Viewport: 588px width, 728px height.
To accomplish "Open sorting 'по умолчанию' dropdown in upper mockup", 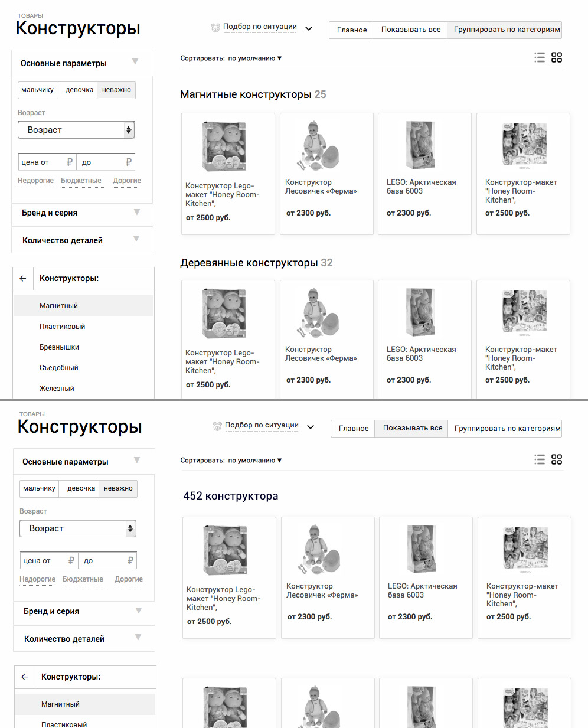I will coord(255,58).
